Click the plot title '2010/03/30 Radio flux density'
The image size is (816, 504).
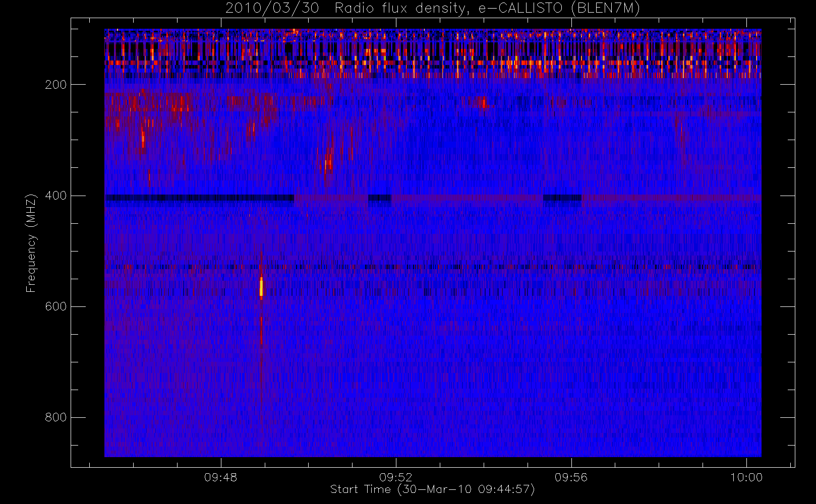tap(433, 9)
